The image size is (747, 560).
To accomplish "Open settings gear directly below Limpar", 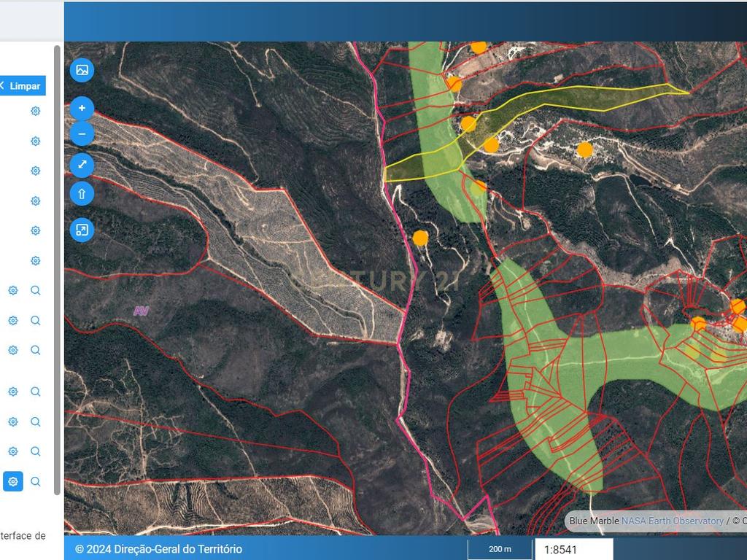I will click(35, 111).
